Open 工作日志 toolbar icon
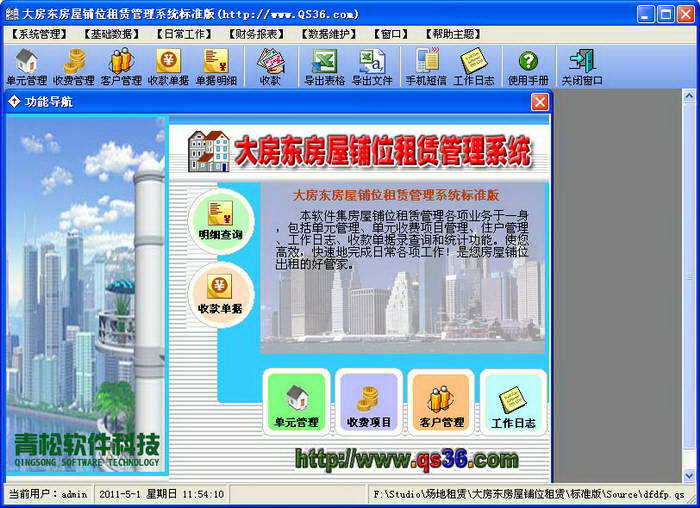The width and height of the screenshot is (700, 508). 474,67
